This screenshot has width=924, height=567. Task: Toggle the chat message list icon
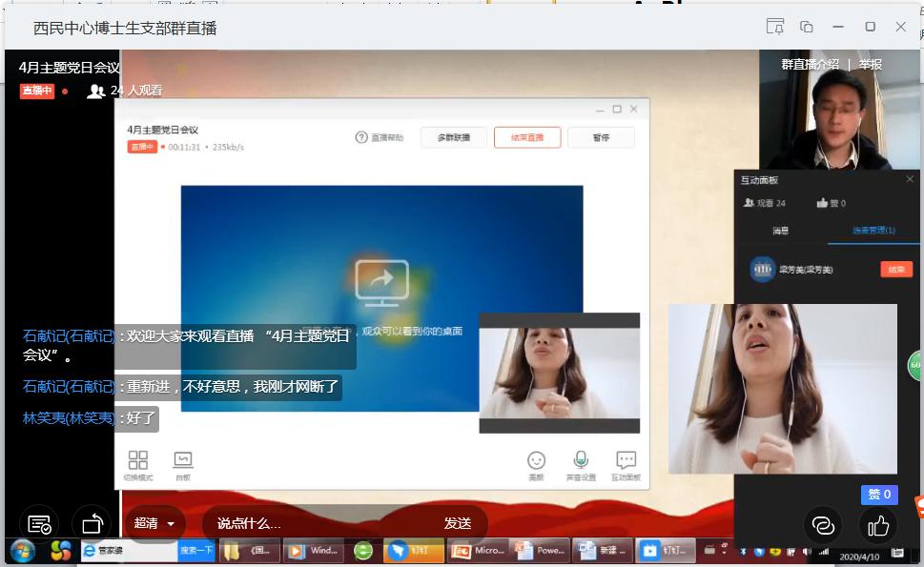[39, 524]
